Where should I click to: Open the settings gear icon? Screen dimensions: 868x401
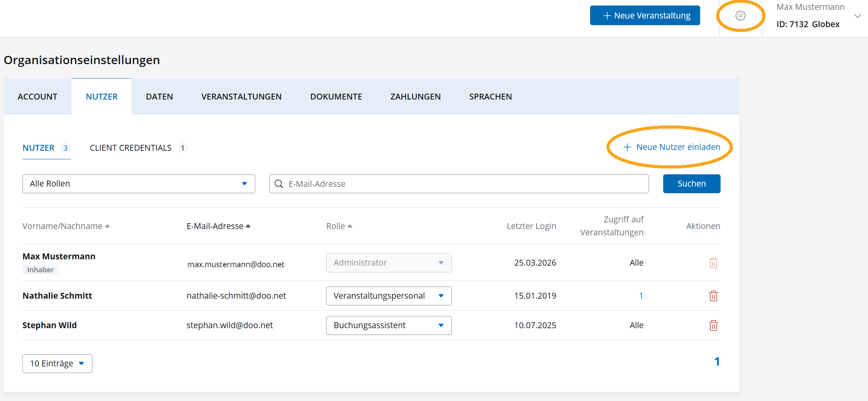(740, 16)
